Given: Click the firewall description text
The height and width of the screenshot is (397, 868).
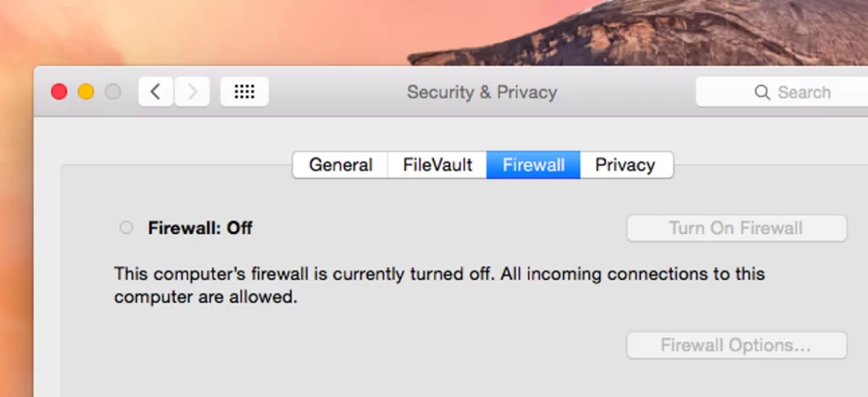Looking at the screenshot, I should tap(439, 286).
